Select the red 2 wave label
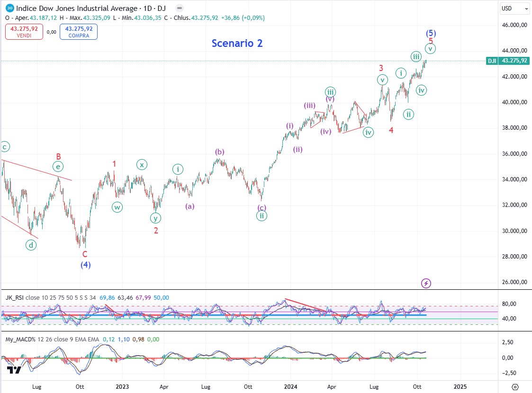 coord(156,231)
